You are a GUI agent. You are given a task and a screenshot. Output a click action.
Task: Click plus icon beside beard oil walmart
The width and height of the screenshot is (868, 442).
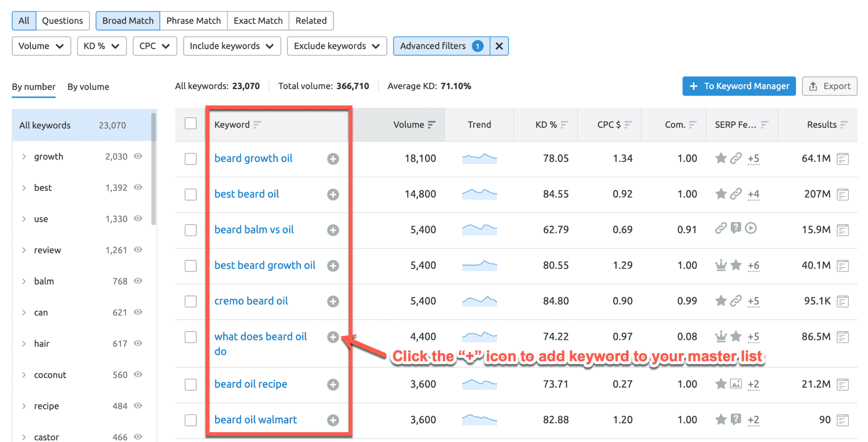[x=333, y=420]
